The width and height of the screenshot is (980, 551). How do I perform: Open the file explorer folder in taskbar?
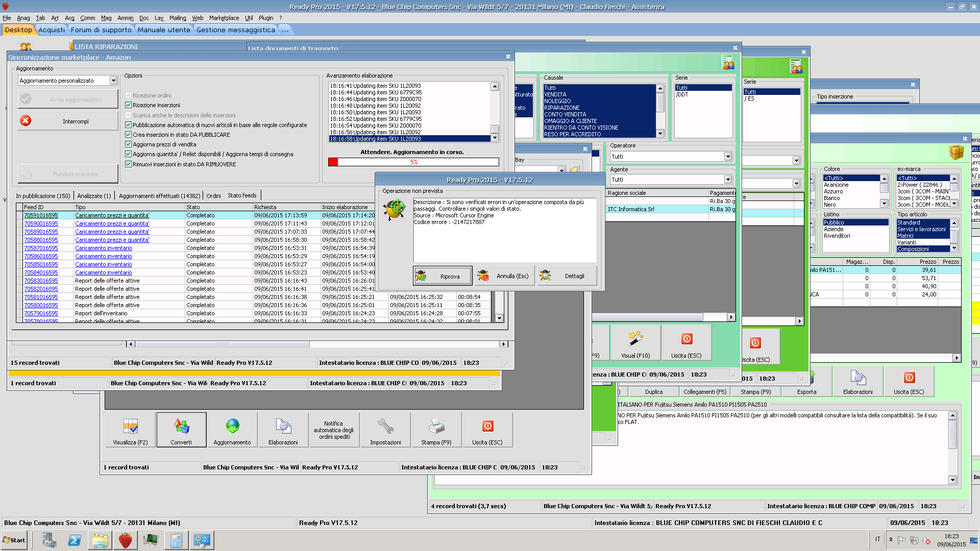click(x=100, y=540)
